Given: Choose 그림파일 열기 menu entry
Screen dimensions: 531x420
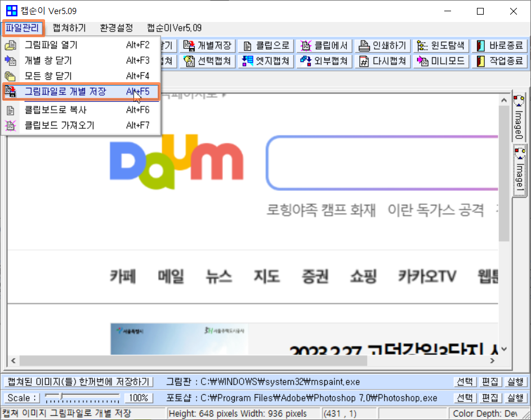Looking at the screenshot, I should tap(81, 44).
